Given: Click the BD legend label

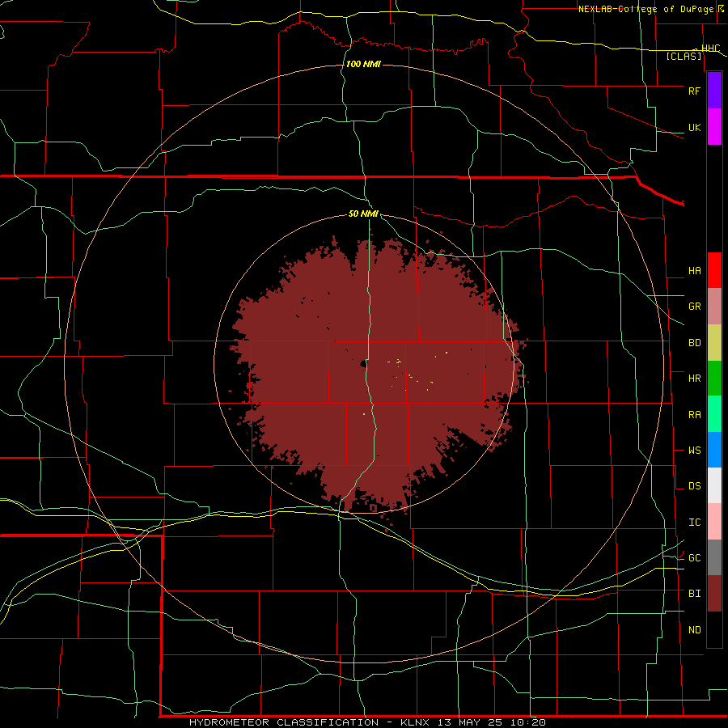Looking at the screenshot, I should point(694,343).
